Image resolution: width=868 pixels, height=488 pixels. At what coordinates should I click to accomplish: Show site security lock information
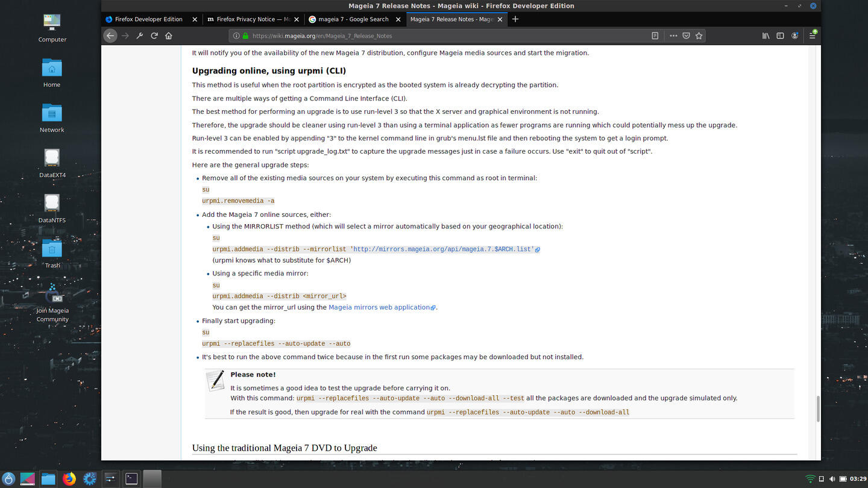pyautogui.click(x=245, y=36)
